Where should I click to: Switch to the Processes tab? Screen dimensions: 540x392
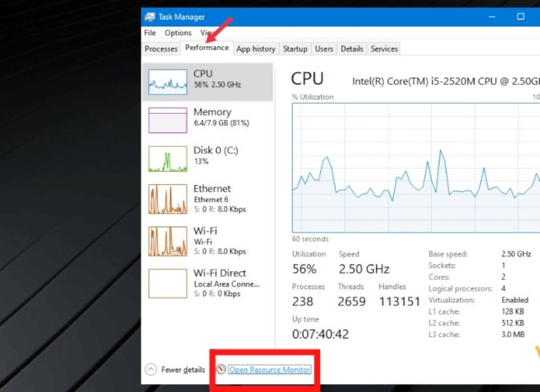(161, 49)
